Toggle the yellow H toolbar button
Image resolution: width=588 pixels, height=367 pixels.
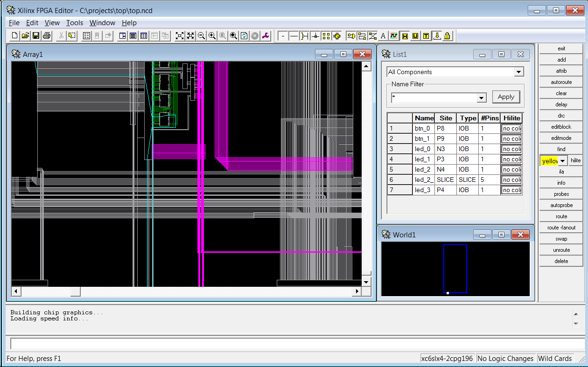click(405, 35)
